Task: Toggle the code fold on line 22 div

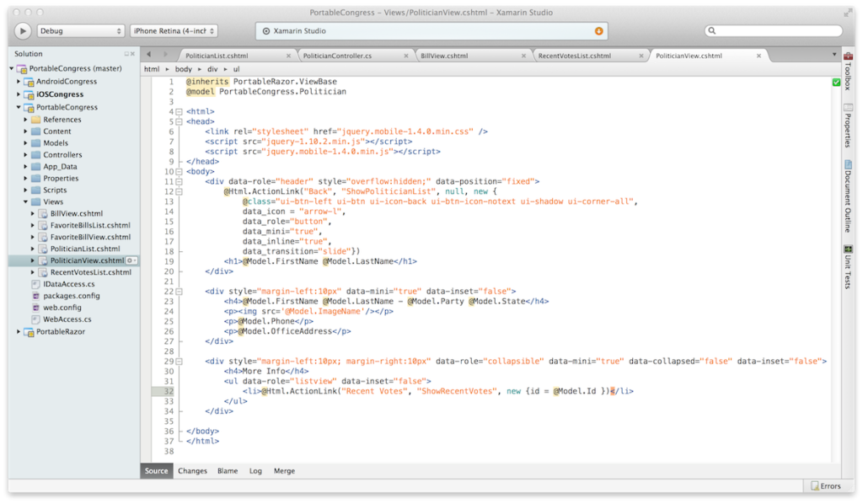Action: [x=180, y=291]
